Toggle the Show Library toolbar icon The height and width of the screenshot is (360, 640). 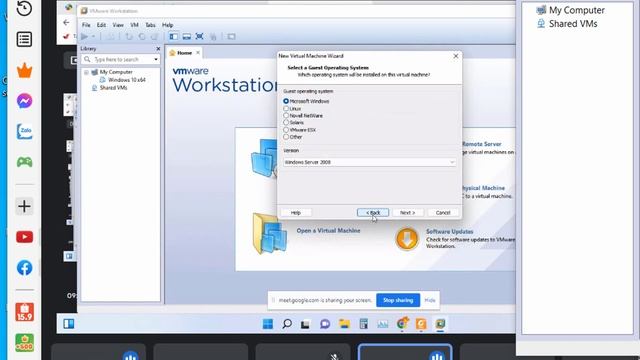coord(173,37)
